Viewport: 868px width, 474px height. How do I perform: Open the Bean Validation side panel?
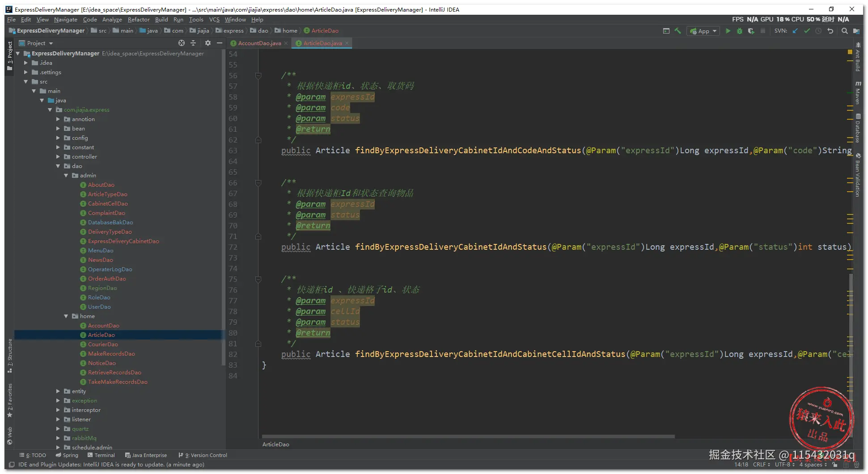(858, 175)
